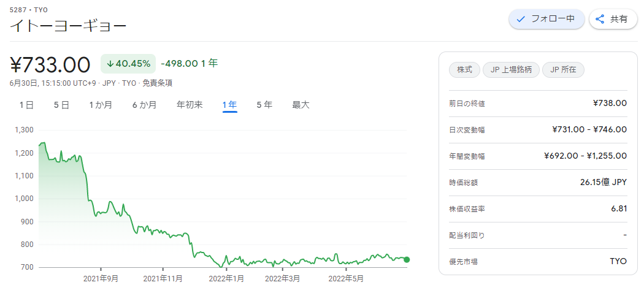The height and width of the screenshot is (285, 644).
Task: Click the 株式 tag chip
Action: coord(464,70)
